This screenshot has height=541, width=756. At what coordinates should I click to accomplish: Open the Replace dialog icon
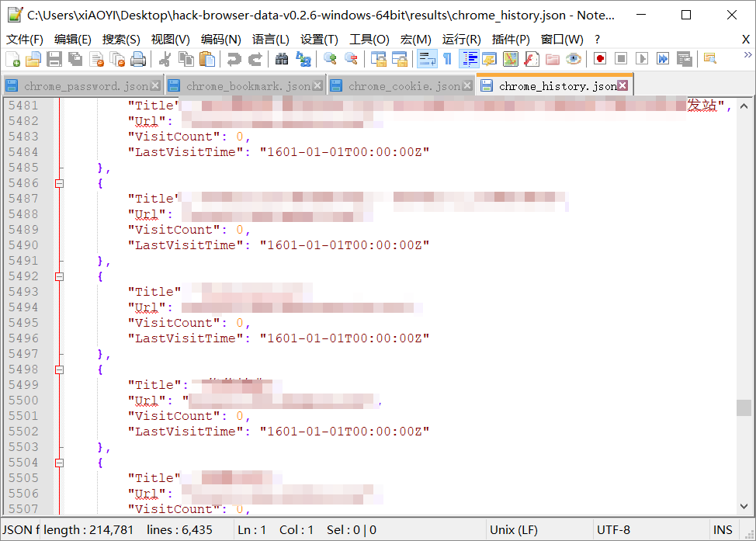pyautogui.click(x=303, y=59)
